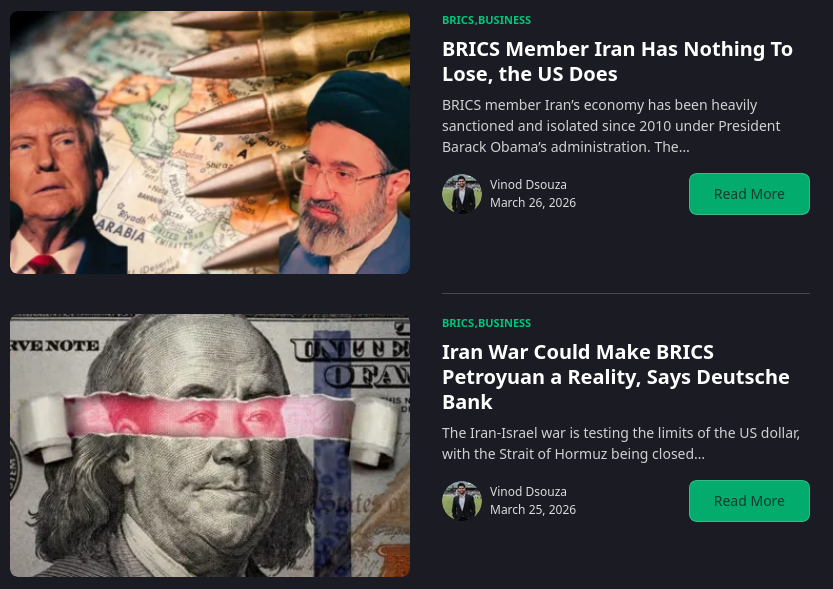Click the March 25, 2026 publish date

(x=533, y=509)
